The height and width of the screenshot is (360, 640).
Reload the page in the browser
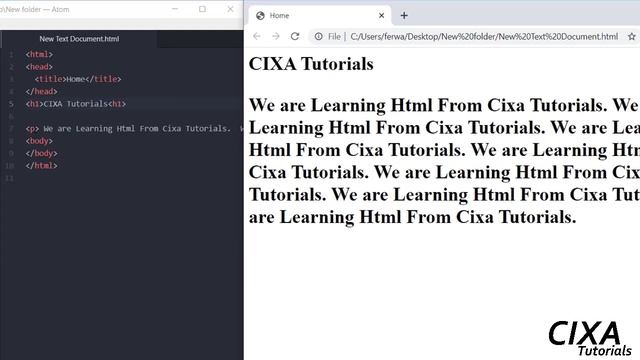(295, 36)
